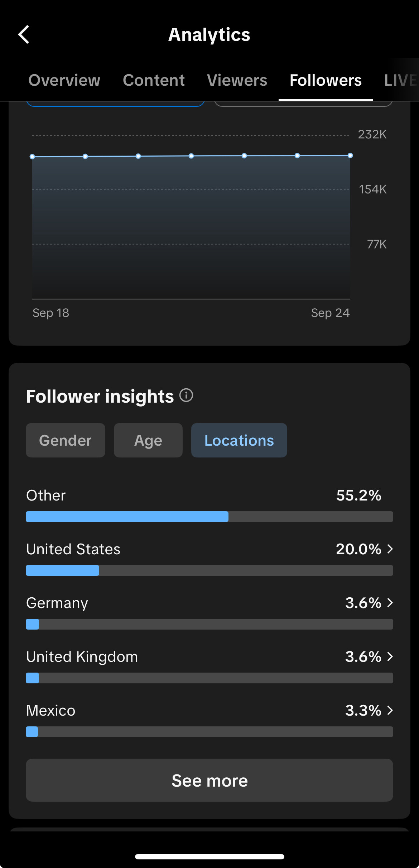Open the Follower insights info icon
Viewport: 419px width, 868px height.
click(x=186, y=395)
